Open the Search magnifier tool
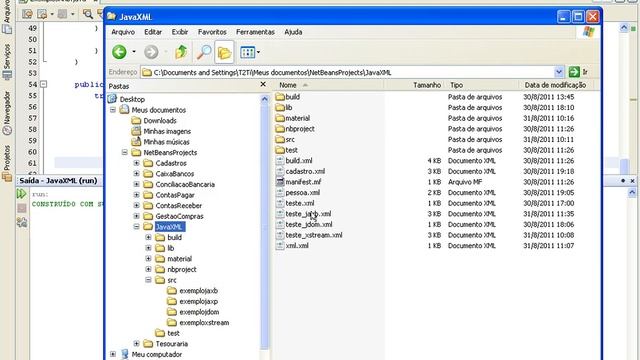 point(203,52)
